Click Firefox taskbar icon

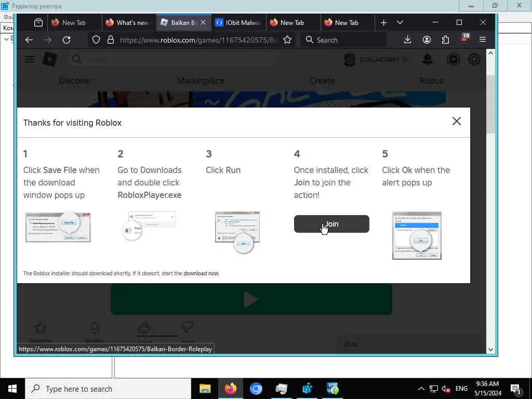230,389
